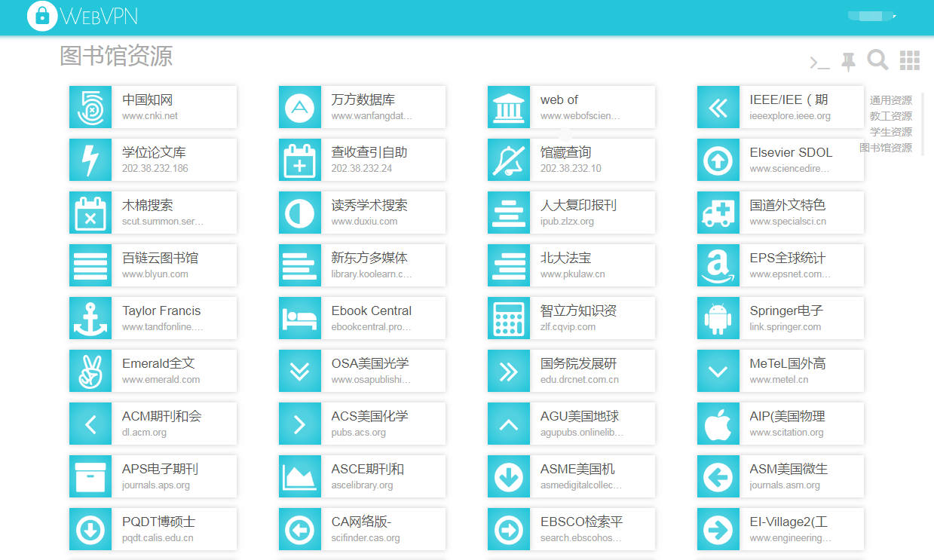The width and height of the screenshot is (934, 560).
Task: Click the www.tandfonline address text
Action: click(x=163, y=327)
